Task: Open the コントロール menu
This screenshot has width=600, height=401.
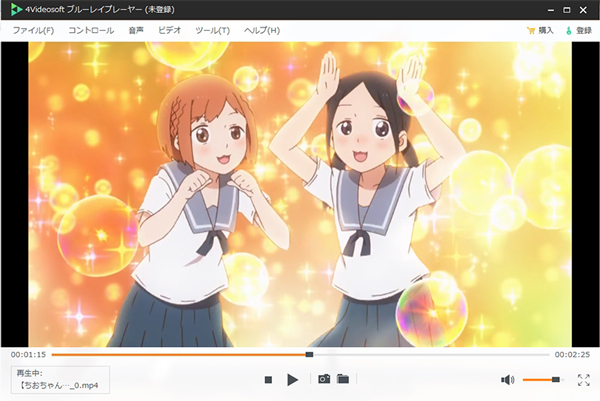Action: (x=91, y=30)
